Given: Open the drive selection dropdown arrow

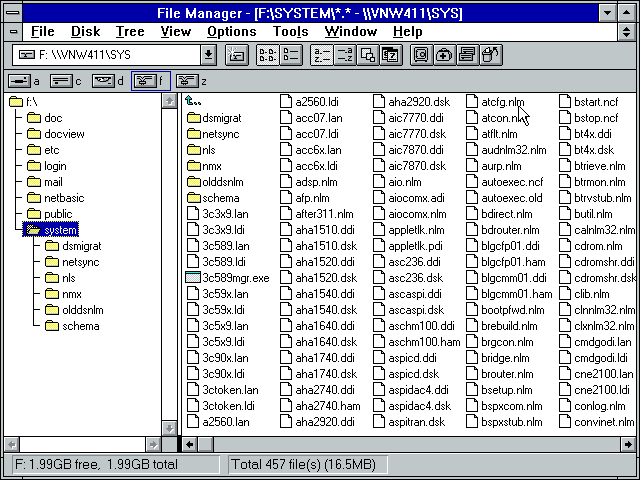Looking at the screenshot, I should pos(208,55).
